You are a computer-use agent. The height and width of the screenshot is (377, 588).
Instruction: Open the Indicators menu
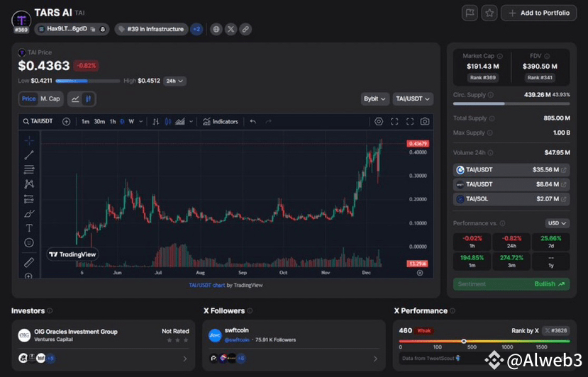[220, 121]
